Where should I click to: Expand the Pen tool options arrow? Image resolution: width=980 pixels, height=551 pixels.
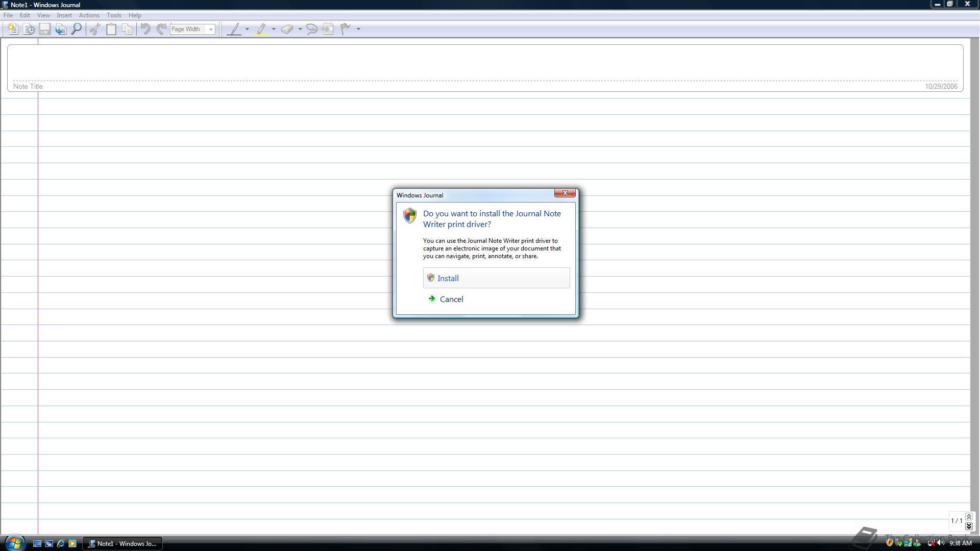247,29
